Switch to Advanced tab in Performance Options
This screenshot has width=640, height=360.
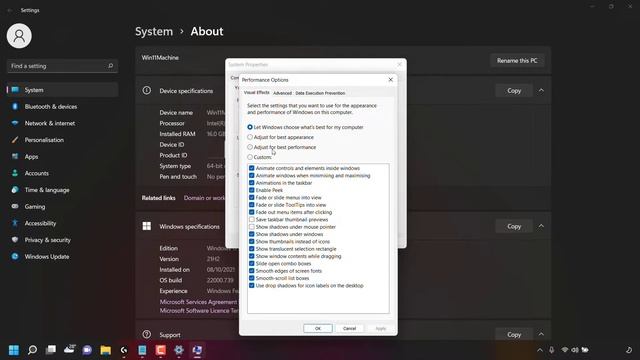(x=282, y=93)
